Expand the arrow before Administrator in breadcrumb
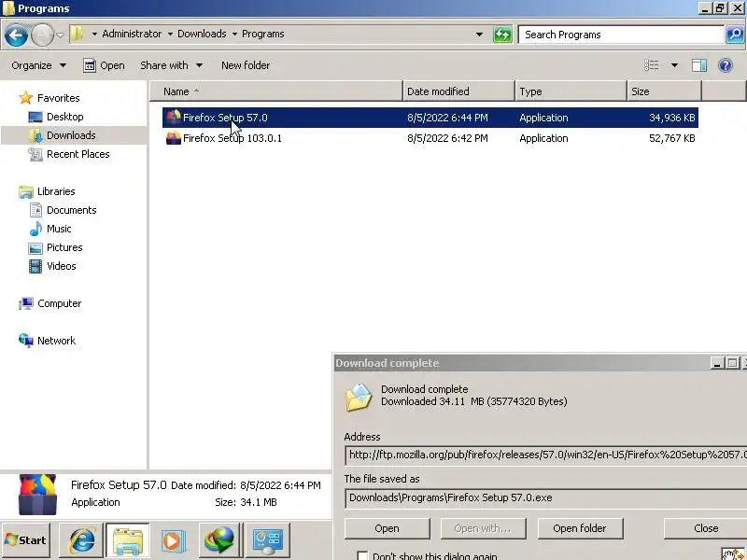Image resolution: width=747 pixels, height=560 pixels. pos(94,34)
